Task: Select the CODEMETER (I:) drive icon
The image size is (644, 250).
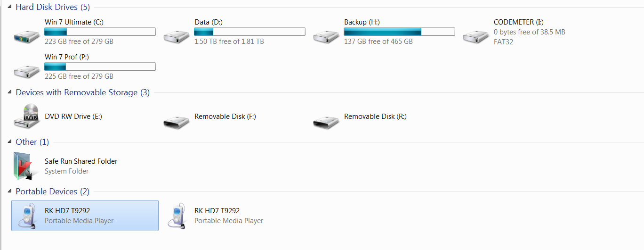Action: (x=476, y=36)
